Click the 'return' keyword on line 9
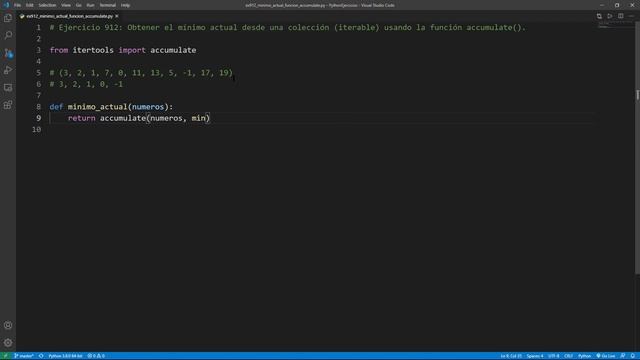Viewport: 640px width, 360px height. (81, 118)
